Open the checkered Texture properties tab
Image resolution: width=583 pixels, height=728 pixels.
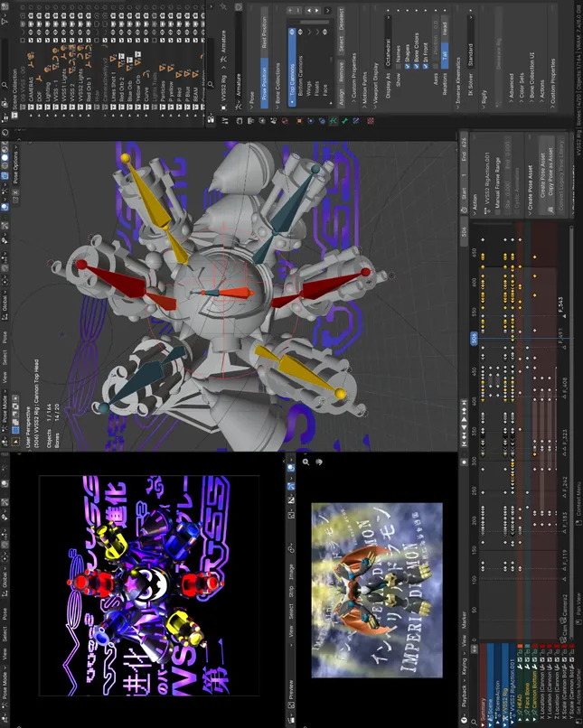point(371,121)
